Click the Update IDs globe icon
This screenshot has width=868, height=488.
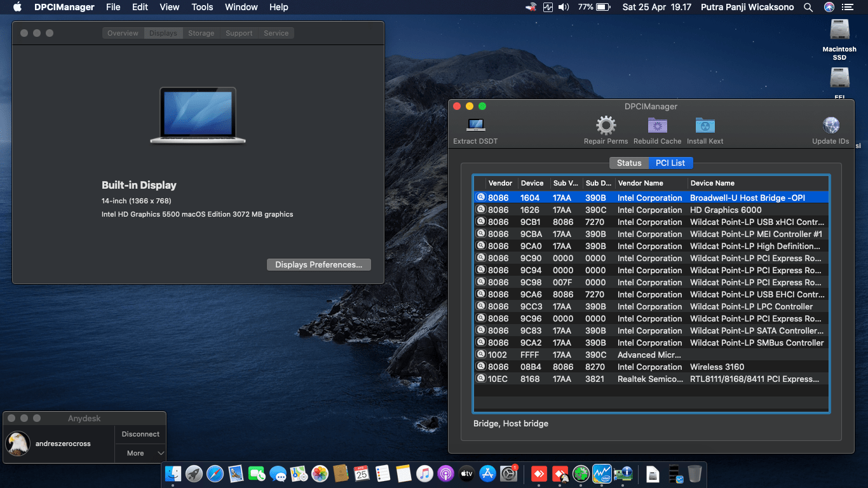tap(831, 125)
